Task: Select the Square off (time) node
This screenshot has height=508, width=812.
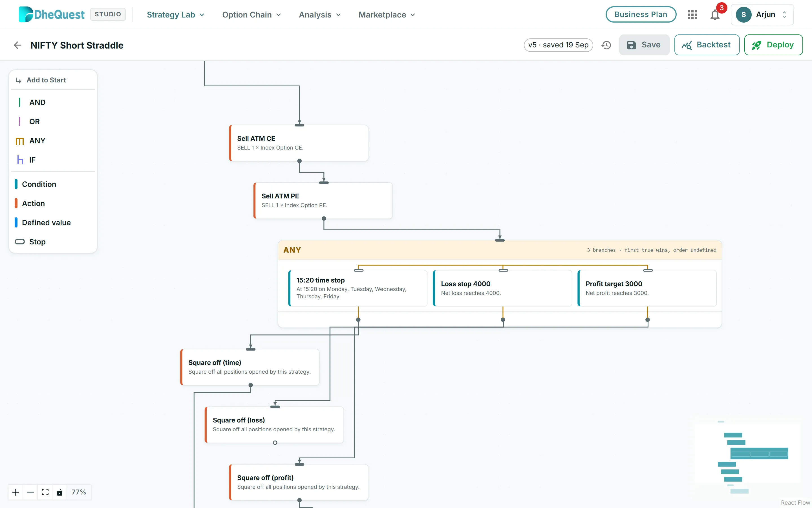Action: pyautogui.click(x=250, y=367)
